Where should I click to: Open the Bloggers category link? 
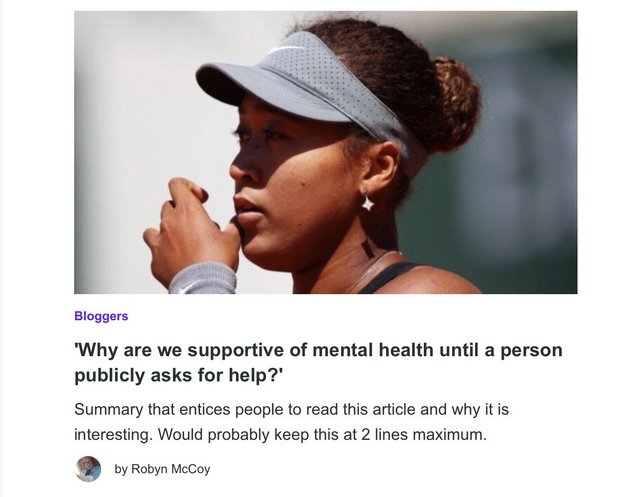pos(101,316)
